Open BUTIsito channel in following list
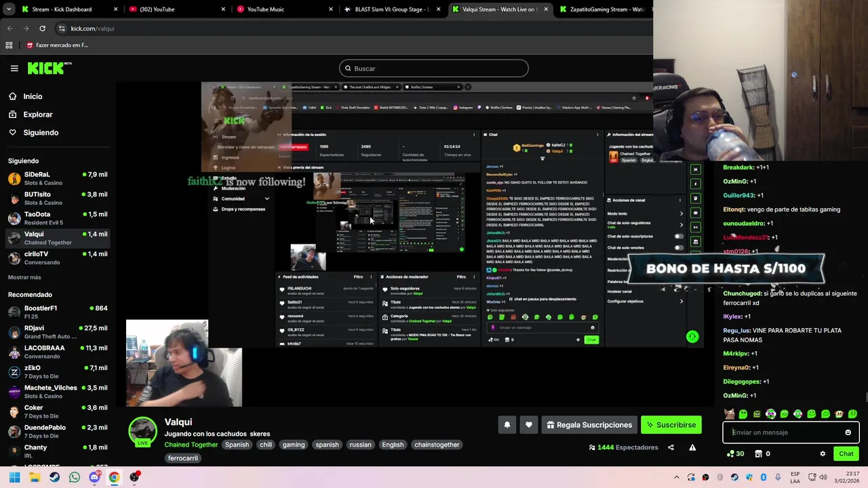 tap(58, 198)
